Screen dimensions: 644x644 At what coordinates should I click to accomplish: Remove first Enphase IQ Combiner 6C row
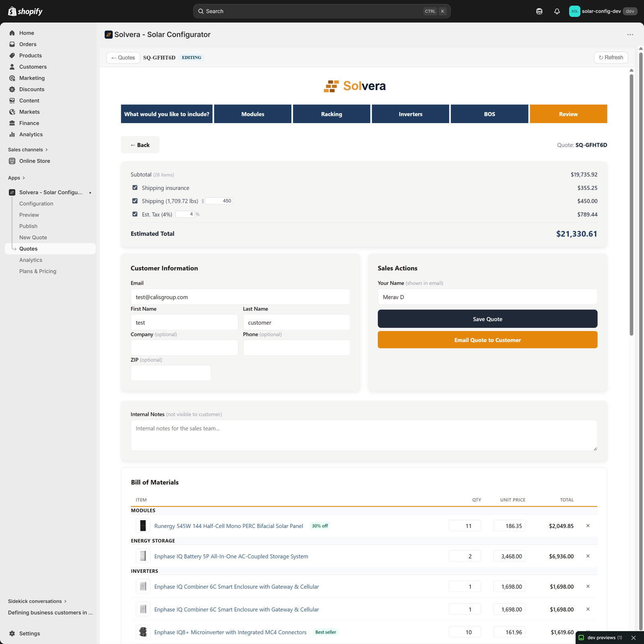(588, 586)
